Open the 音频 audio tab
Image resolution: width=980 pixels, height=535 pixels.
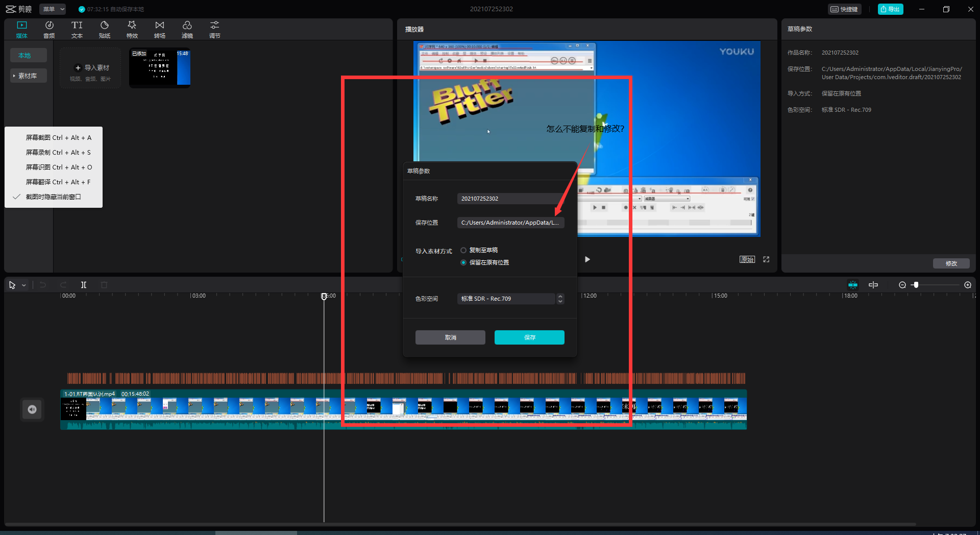click(49, 30)
